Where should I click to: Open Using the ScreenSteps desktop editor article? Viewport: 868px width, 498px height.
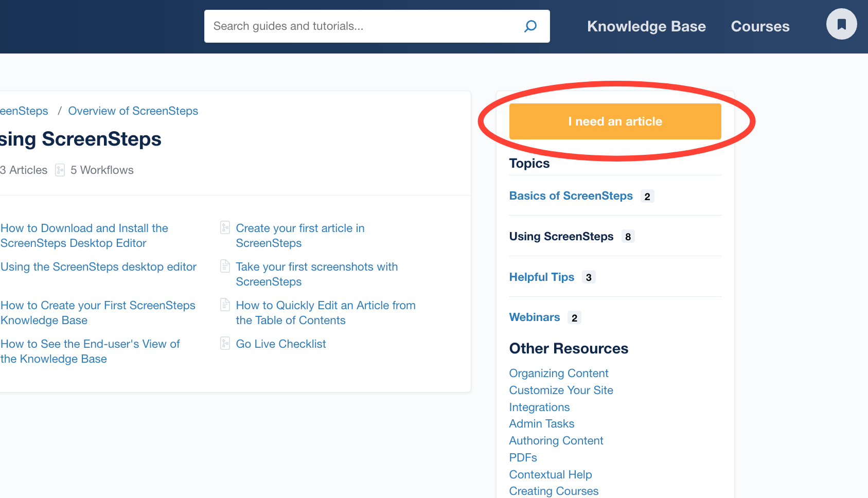click(x=98, y=267)
